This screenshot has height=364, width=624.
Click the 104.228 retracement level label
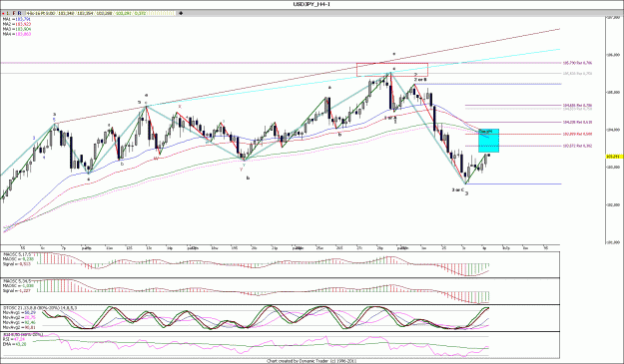tap(577, 122)
